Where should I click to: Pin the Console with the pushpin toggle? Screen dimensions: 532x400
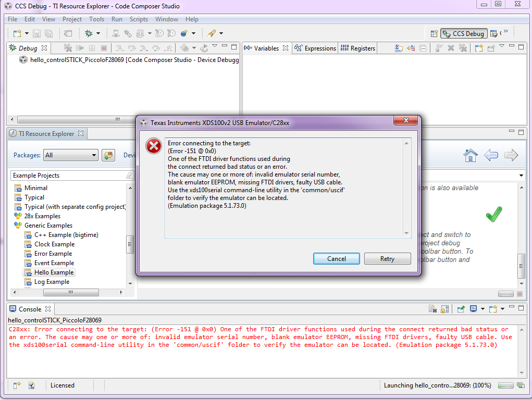tap(461, 308)
